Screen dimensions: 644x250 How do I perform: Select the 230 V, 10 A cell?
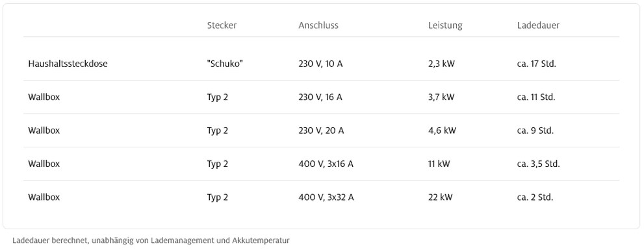point(320,64)
